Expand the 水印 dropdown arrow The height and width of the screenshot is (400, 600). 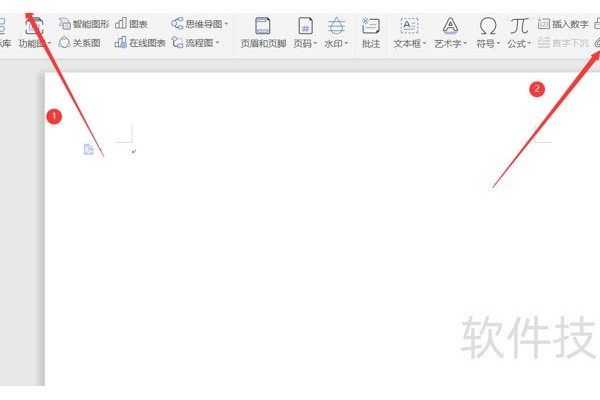tap(346, 43)
